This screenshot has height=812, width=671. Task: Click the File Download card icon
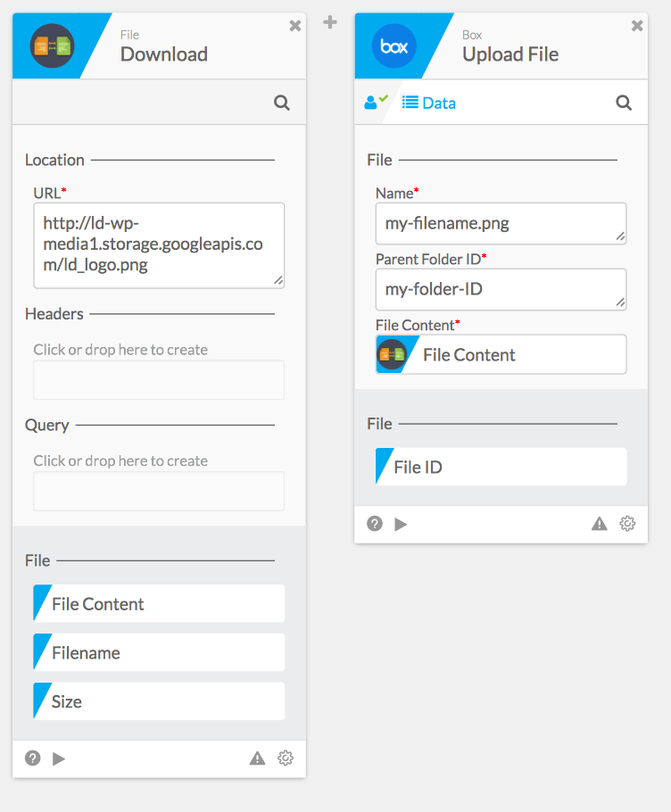52,46
